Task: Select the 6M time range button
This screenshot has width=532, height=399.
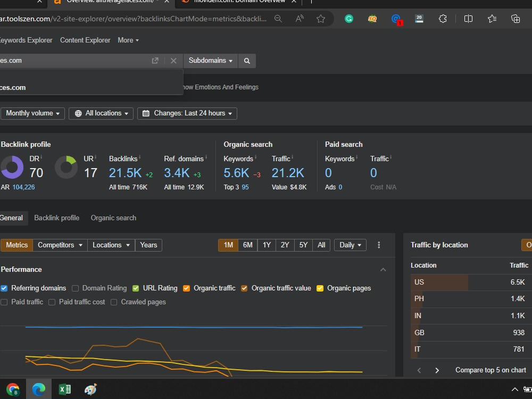Action: click(248, 245)
